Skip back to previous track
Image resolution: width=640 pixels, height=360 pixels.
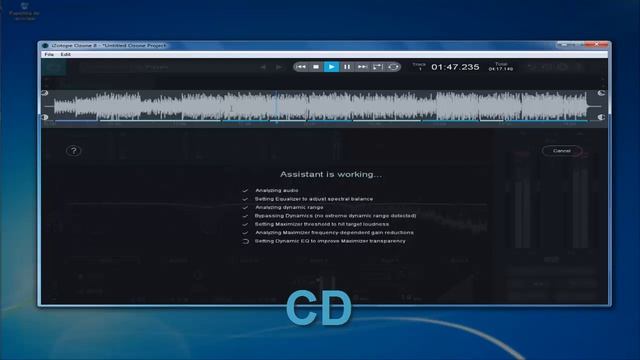(x=301, y=67)
